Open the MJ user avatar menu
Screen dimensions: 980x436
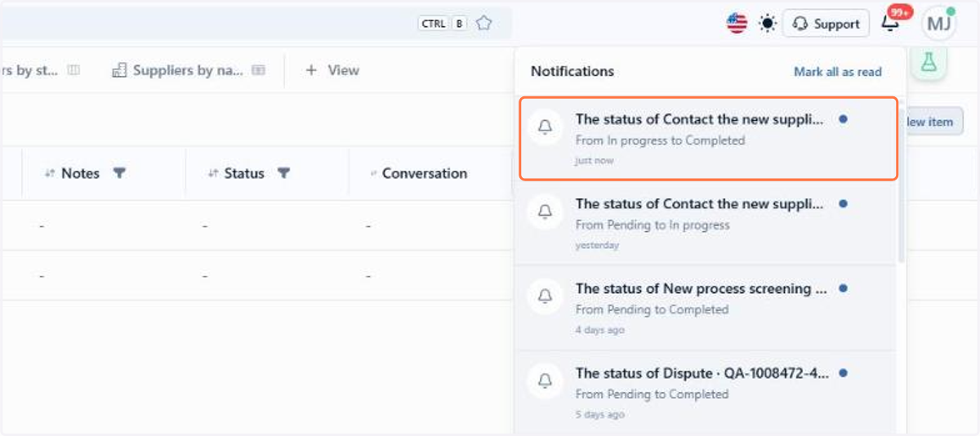(x=938, y=24)
